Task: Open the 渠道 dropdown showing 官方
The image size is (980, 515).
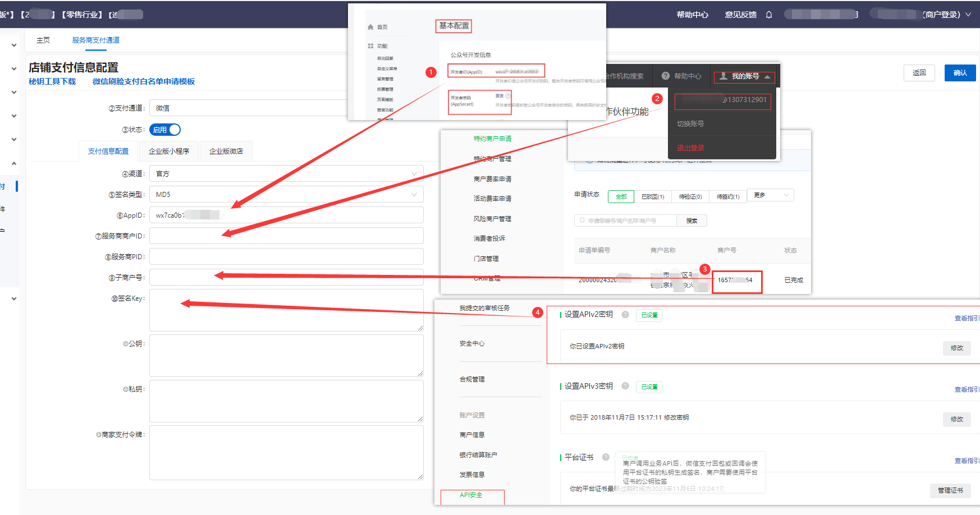Action: [286, 174]
